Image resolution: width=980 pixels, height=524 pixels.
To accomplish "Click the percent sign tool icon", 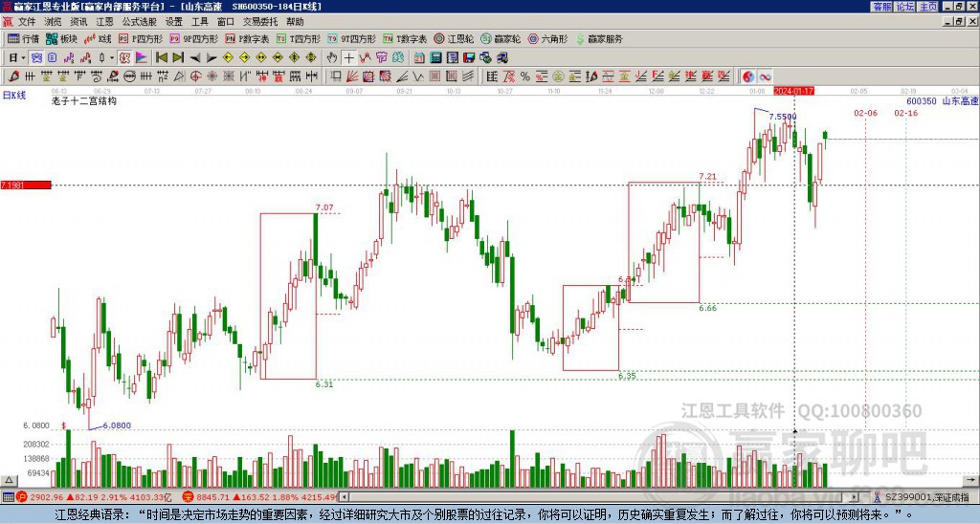I will coord(525,76).
